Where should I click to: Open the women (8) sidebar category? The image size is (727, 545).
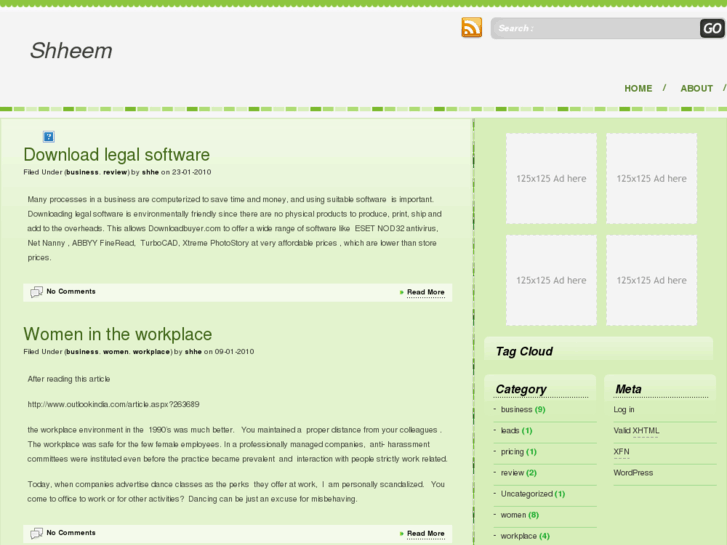519,515
